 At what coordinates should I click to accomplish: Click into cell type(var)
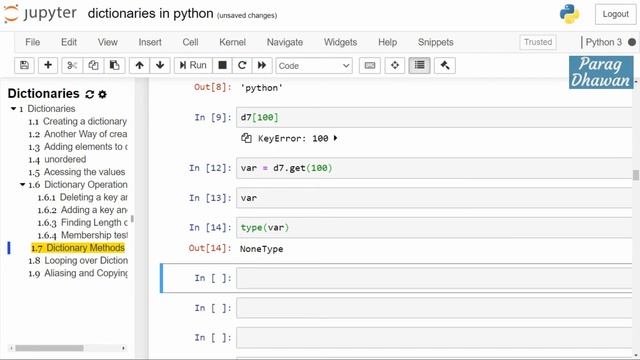click(434, 227)
